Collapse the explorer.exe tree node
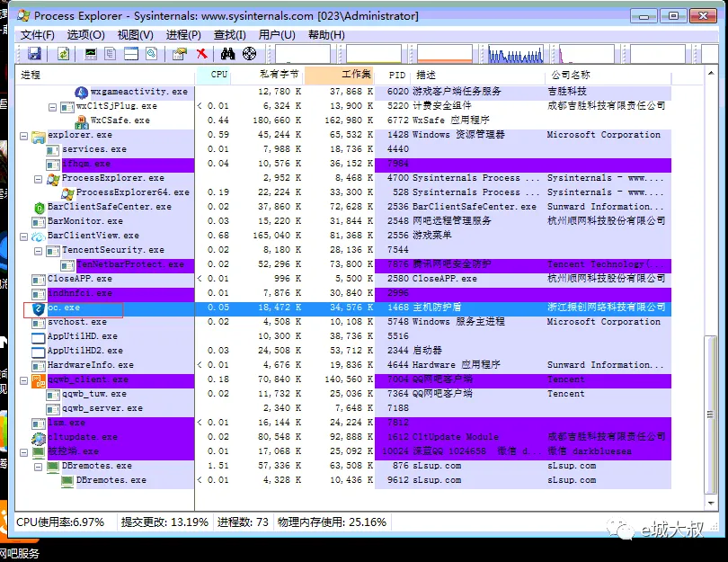This screenshot has height=562, width=728. click(x=23, y=136)
